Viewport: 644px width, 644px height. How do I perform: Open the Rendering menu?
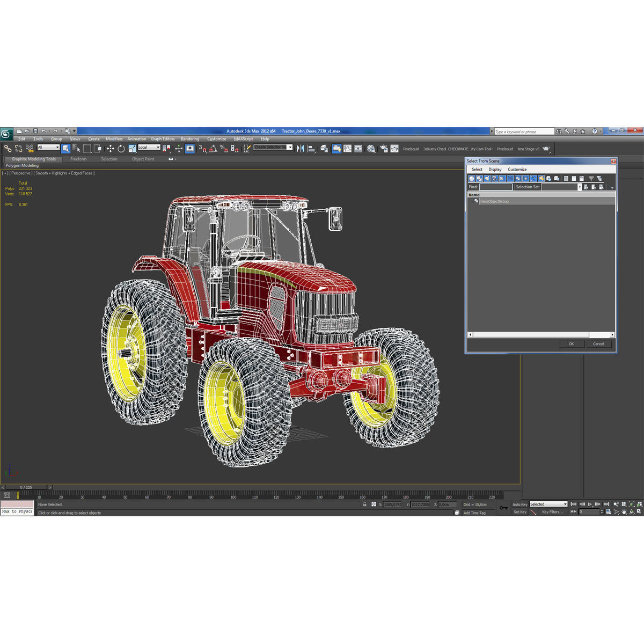pyautogui.click(x=190, y=139)
